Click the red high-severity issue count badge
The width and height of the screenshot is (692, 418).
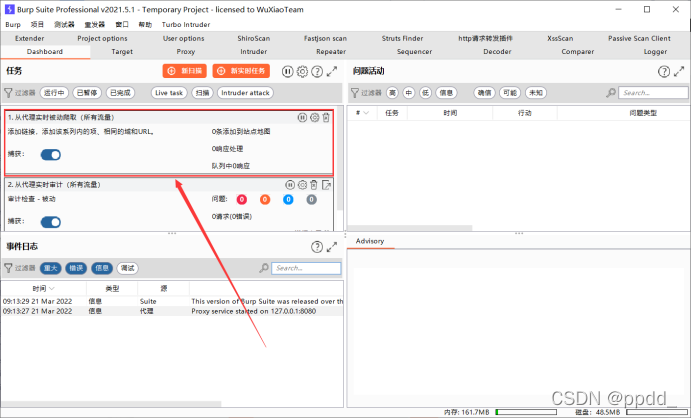click(241, 200)
